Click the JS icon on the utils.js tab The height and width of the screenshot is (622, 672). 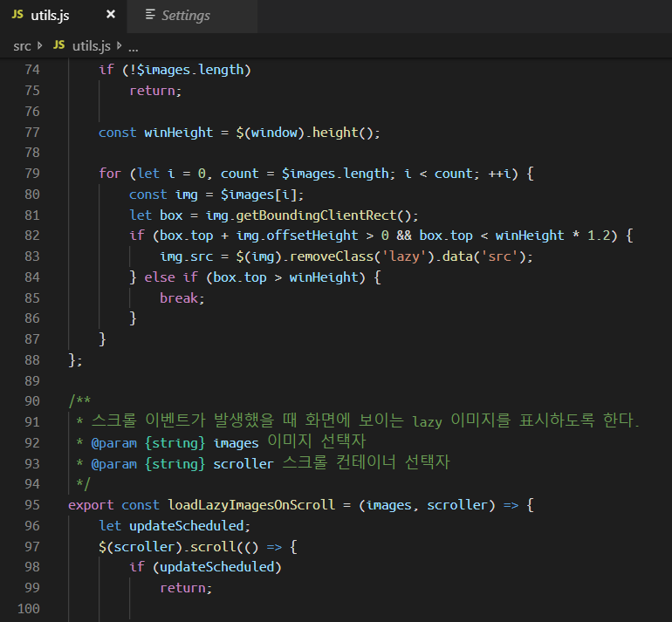click(x=17, y=15)
